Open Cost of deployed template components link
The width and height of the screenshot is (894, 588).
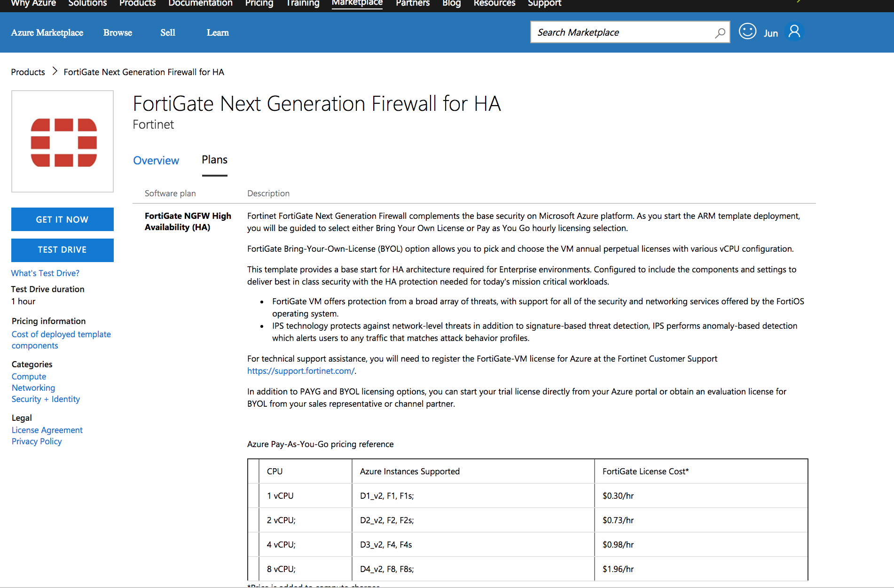click(x=61, y=340)
